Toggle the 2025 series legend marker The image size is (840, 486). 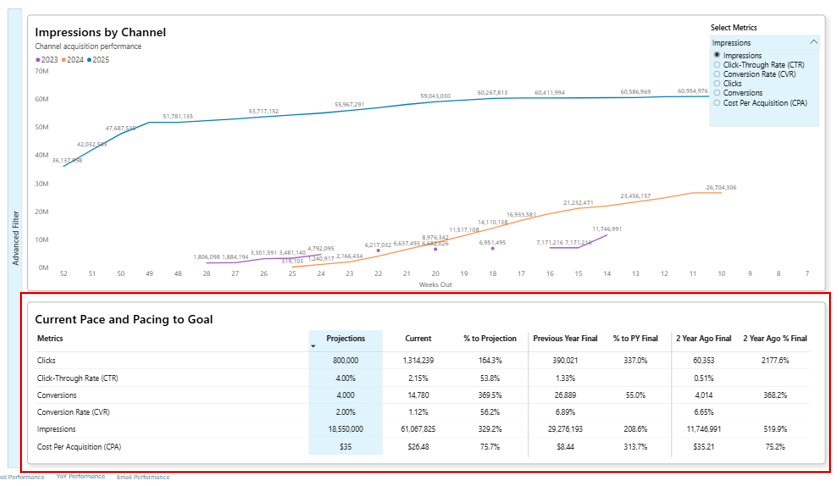coord(89,60)
